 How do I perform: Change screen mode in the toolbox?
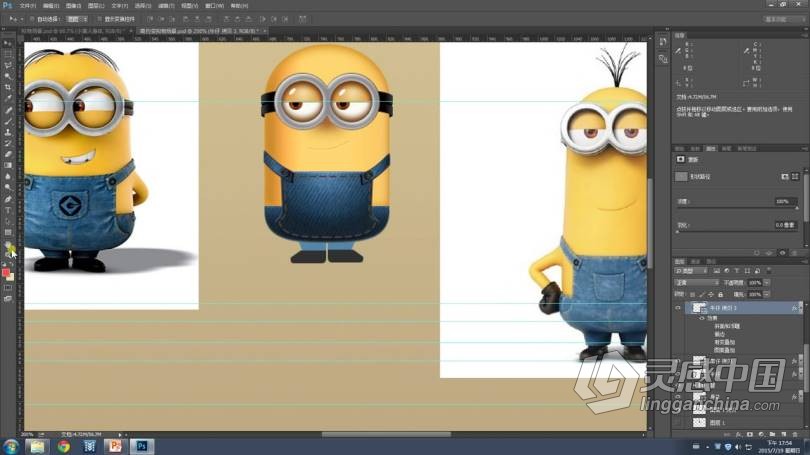(x=8, y=299)
